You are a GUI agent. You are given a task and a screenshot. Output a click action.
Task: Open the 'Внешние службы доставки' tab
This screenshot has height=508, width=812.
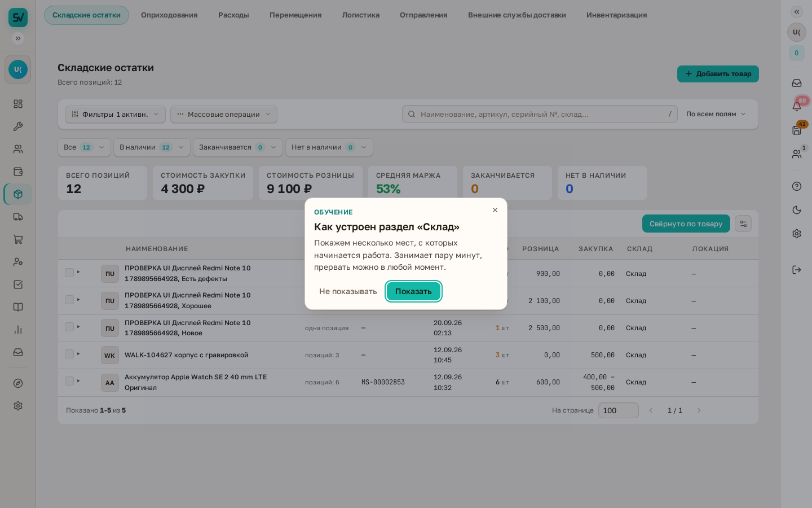(517, 15)
